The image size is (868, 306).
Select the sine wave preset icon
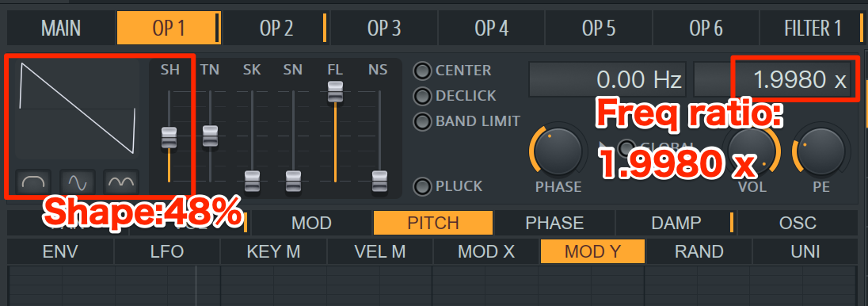tap(78, 182)
